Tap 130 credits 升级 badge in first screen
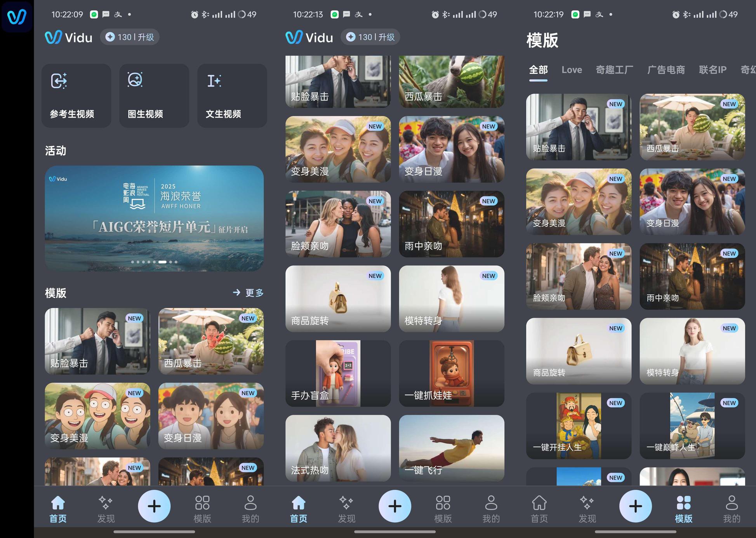 (130, 37)
